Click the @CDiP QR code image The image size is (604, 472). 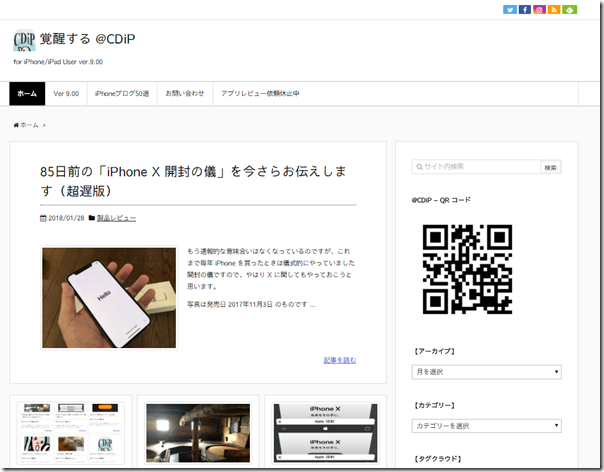pos(467,269)
